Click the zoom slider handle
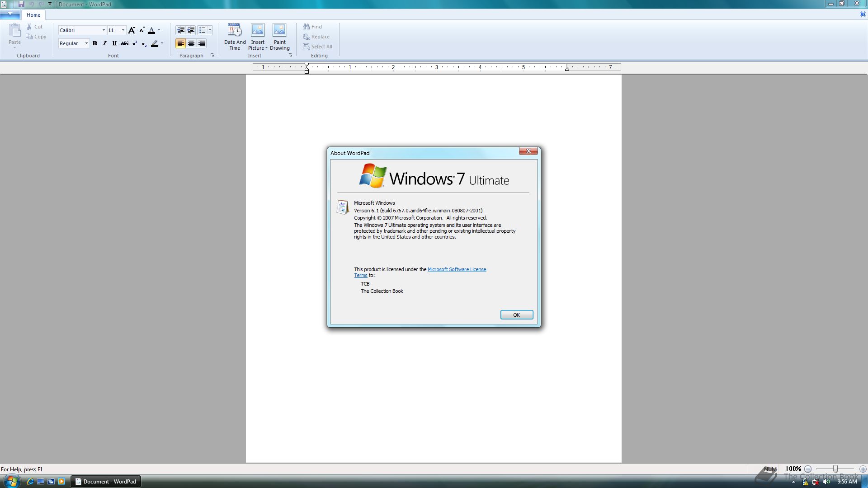The image size is (868, 488). [x=835, y=469]
